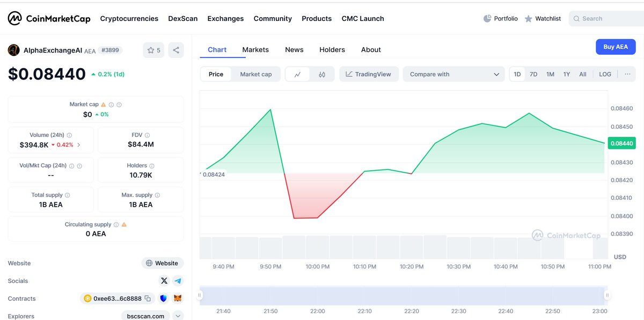Click the 10.79K holders value
This screenshot has height=320, width=644.
tap(141, 175)
